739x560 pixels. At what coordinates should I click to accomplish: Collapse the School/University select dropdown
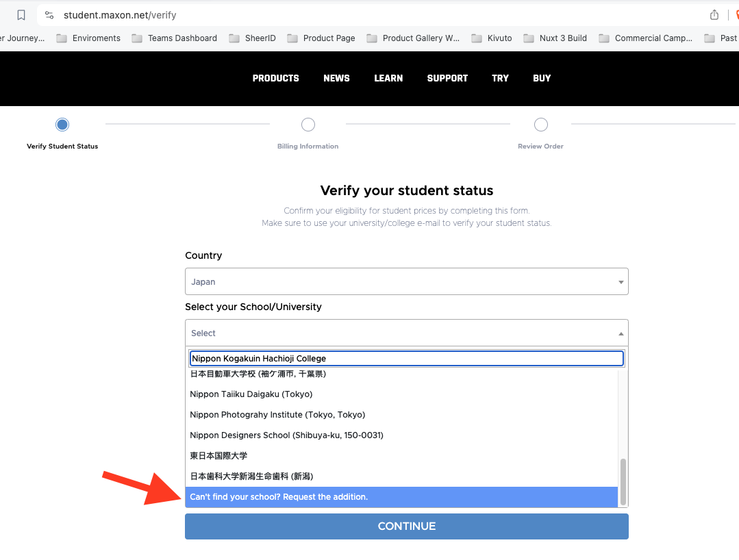[x=620, y=333]
